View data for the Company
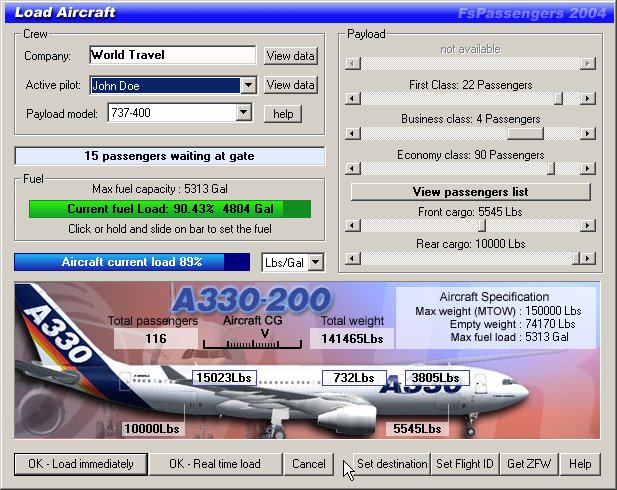Image resolution: width=617 pixels, height=490 pixels. 290,56
